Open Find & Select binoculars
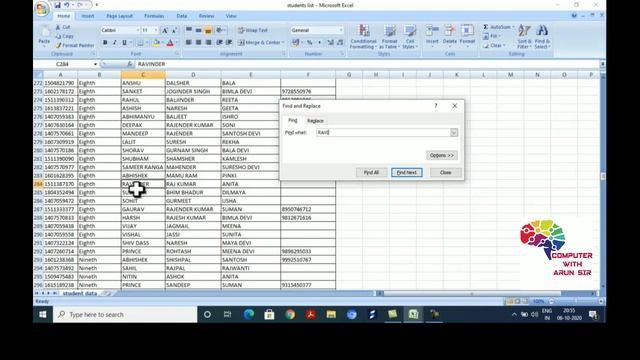The width and height of the screenshot is (640, 360). (542, 37)
